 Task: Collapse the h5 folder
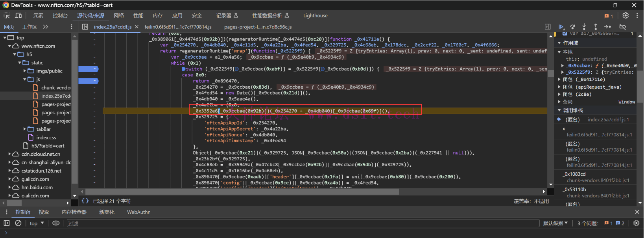tap(15, 54)
